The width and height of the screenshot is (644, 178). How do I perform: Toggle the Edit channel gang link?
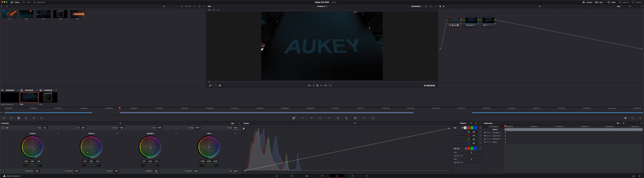point(462,128)
